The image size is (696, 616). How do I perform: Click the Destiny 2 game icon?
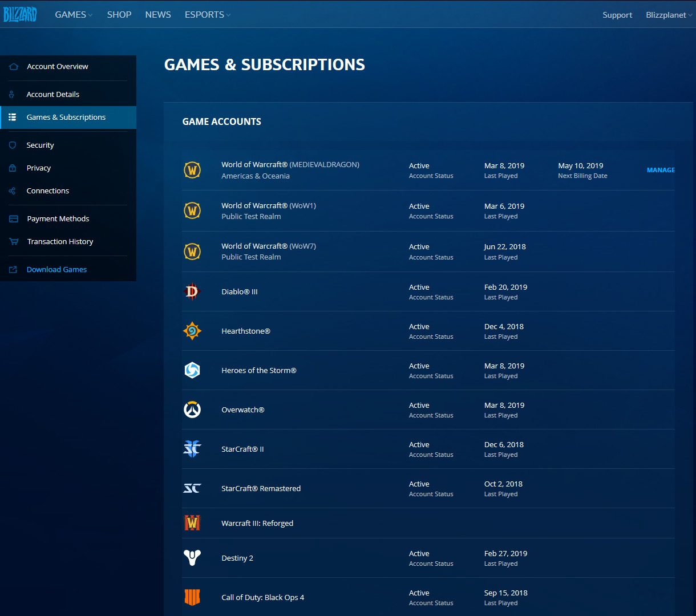[x=192, y=558]
